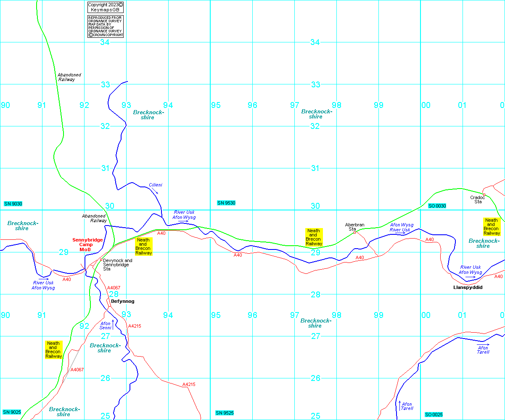Click the Cradoc Sta station marker square

tap(484, 195)
